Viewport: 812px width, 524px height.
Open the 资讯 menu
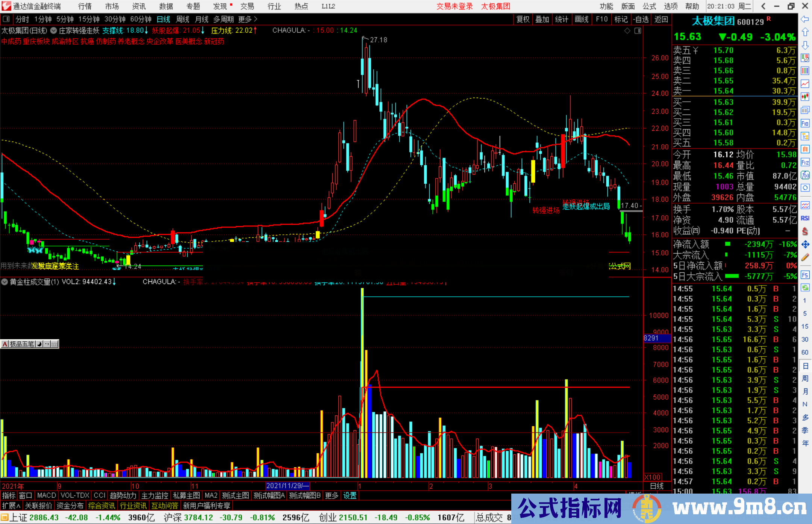click(x=139, y=6)
